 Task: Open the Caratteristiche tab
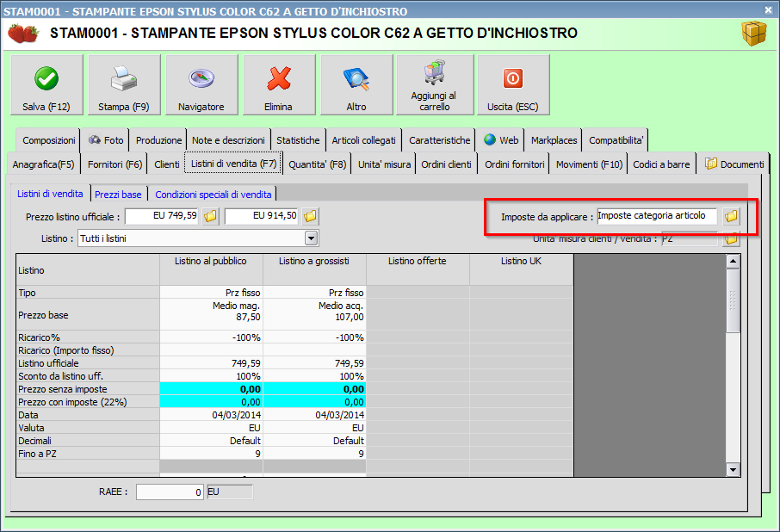(x=439, y=140)
